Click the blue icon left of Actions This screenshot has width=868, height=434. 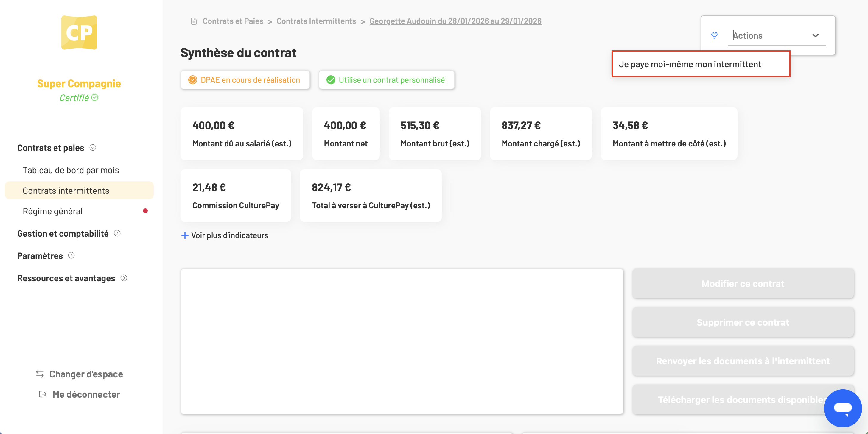tap(714, 35)
